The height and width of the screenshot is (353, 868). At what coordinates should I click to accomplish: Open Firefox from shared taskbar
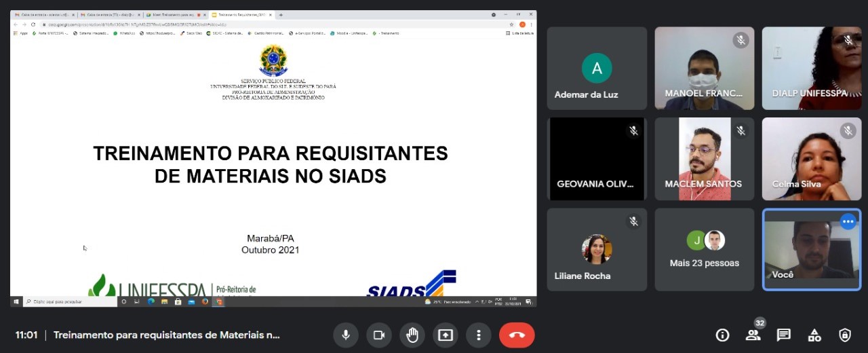(205, 301)
